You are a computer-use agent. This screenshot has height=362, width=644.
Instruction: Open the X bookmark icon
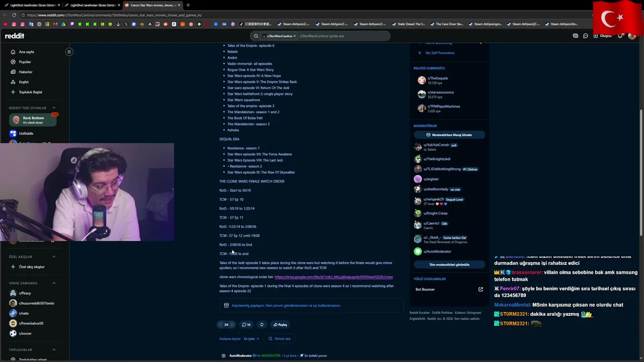tap(126, 24)
